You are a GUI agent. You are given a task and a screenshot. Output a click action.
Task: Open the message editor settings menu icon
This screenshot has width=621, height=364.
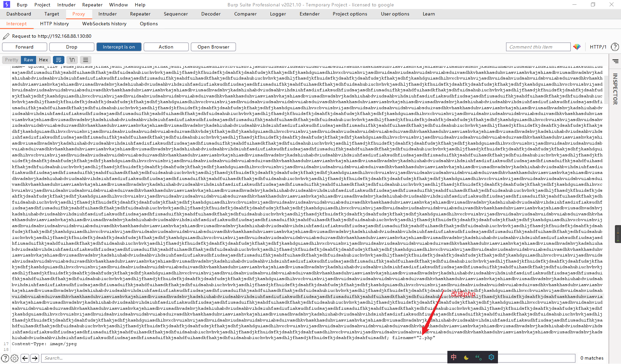pyautogui.click(x=85, y=60)
